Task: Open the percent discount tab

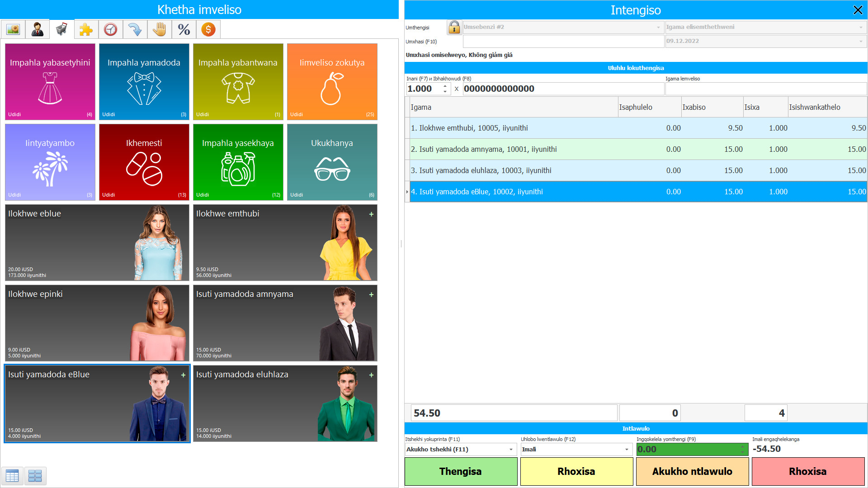Action: point(184,30)
